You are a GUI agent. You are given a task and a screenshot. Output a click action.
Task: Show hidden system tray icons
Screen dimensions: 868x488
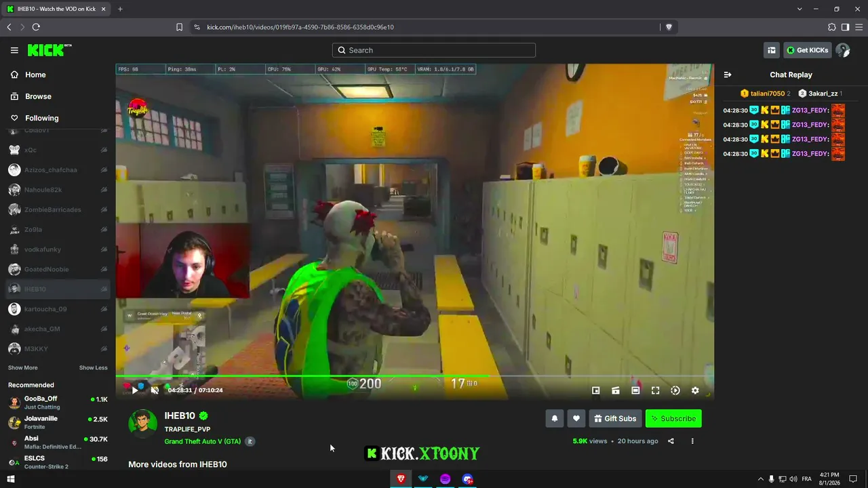(760, 479)
